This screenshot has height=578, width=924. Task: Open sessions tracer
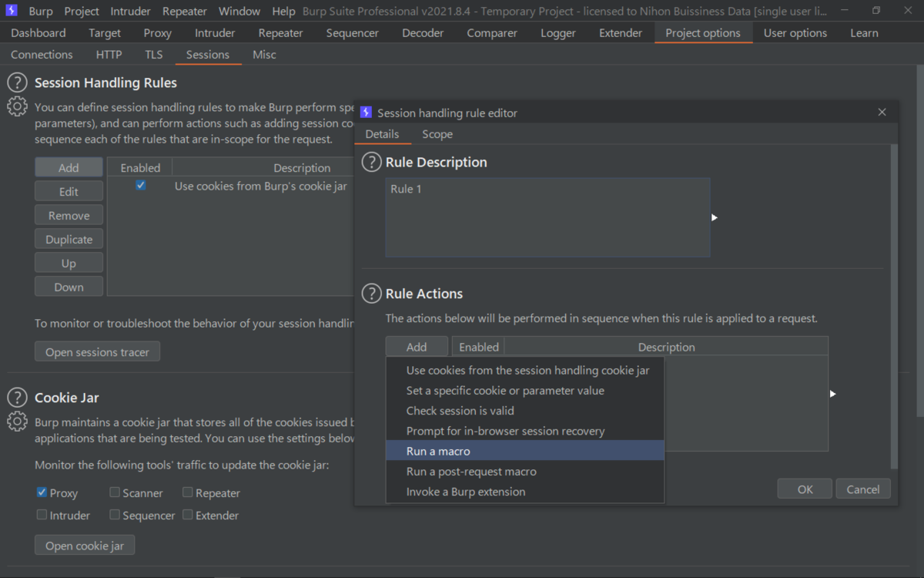[x=97, y=351]
